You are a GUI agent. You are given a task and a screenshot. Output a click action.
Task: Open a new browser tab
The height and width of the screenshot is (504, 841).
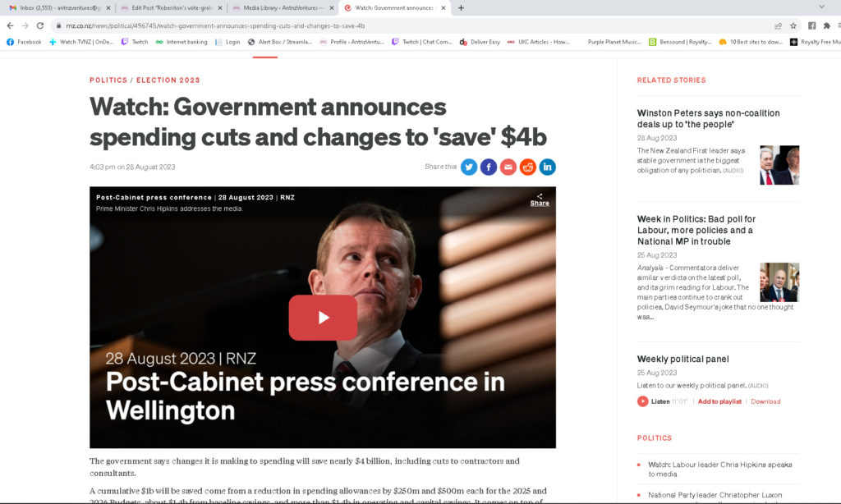461,8
